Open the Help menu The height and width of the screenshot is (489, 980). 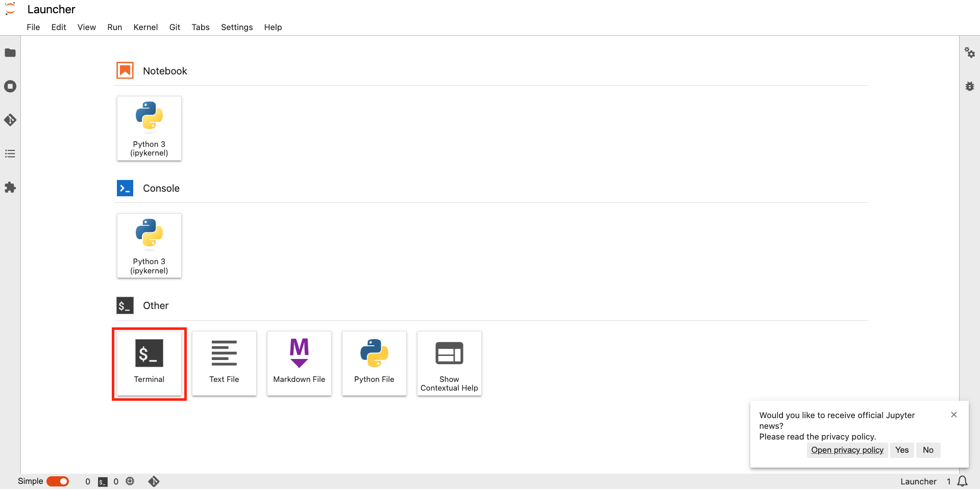pos(273,27)
